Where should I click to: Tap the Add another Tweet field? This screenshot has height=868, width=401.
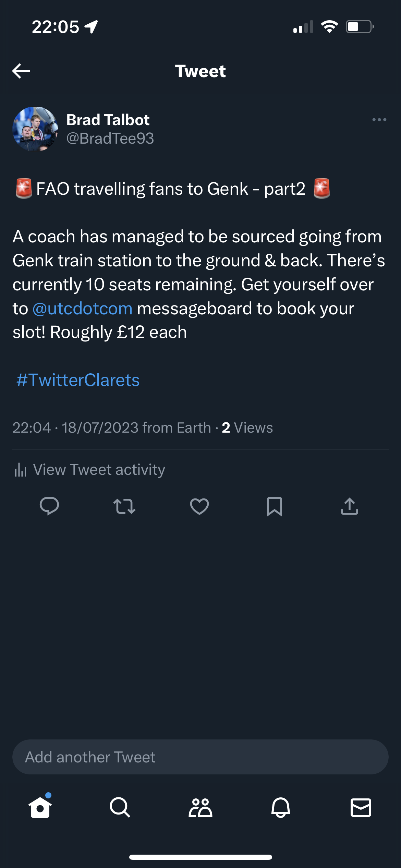click(x=200, y=757)
